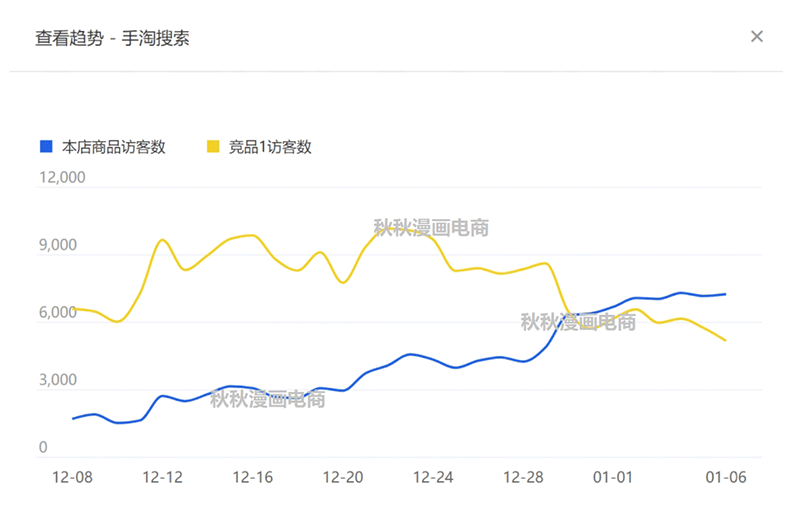
Task: Click the 查看趋势 - 手淘搜索 title text
Action: [x=113, y=38]
